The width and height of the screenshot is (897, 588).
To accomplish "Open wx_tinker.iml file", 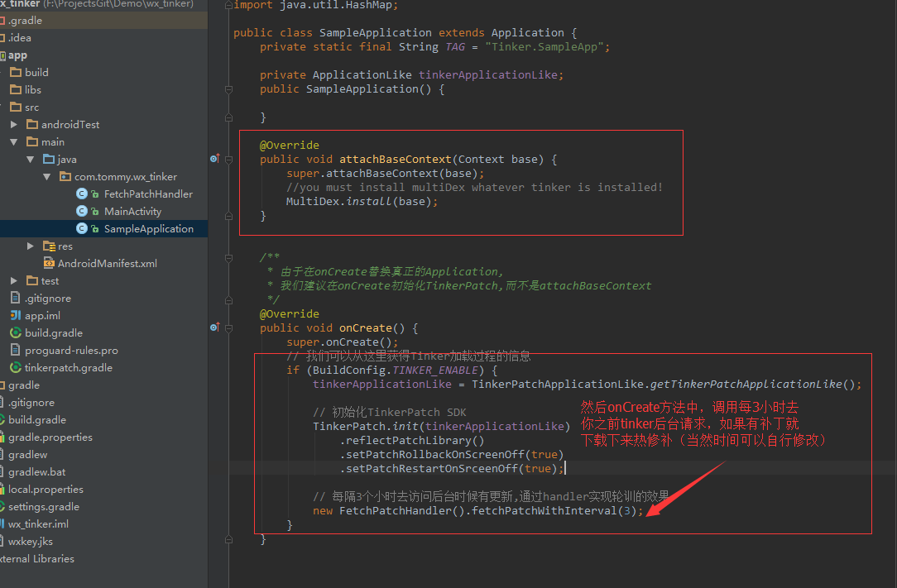I will point(38,524).
